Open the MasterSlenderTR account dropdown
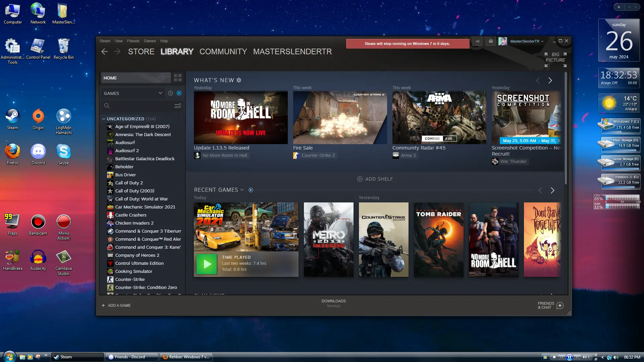This screenshot has width=644, height=362. (x=527, y=41)
